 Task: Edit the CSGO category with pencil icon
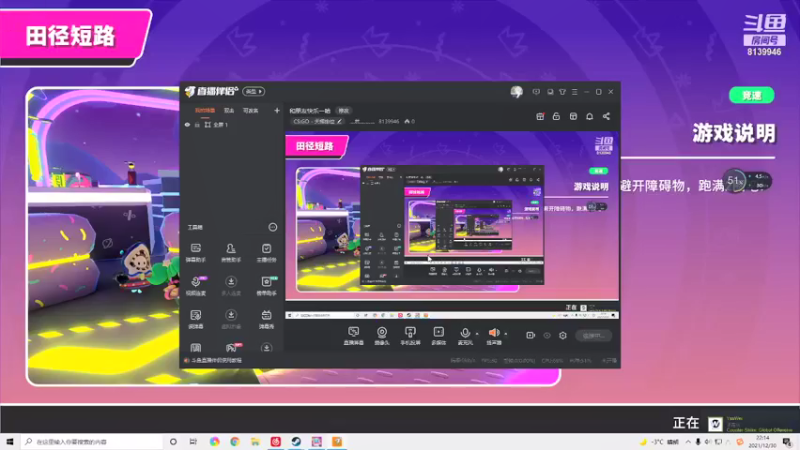339,121
